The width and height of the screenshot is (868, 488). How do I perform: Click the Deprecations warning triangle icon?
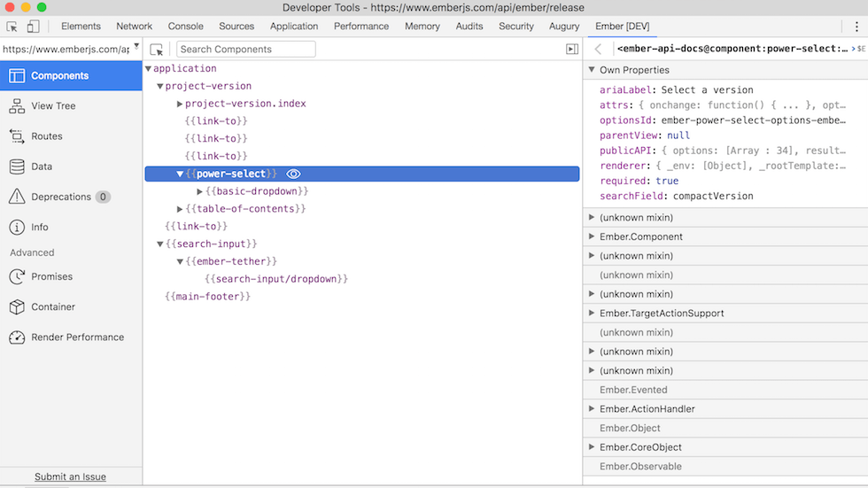click(17, 197)
